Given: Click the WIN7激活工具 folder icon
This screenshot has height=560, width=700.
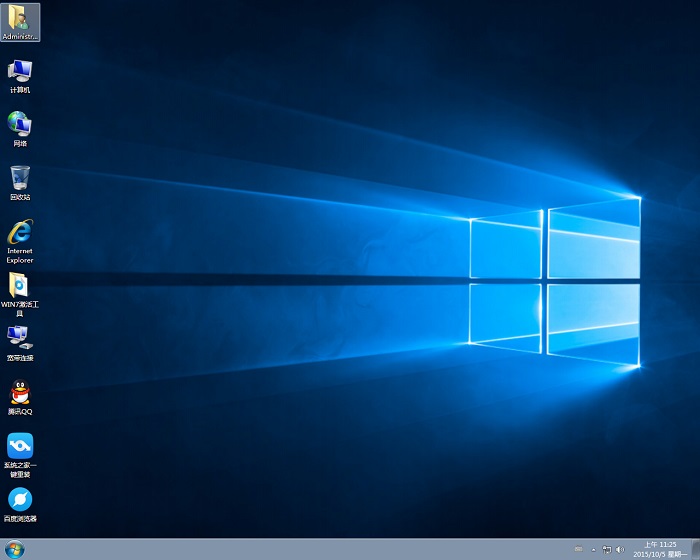Looking at the screenshot, I should click(19, 285).
